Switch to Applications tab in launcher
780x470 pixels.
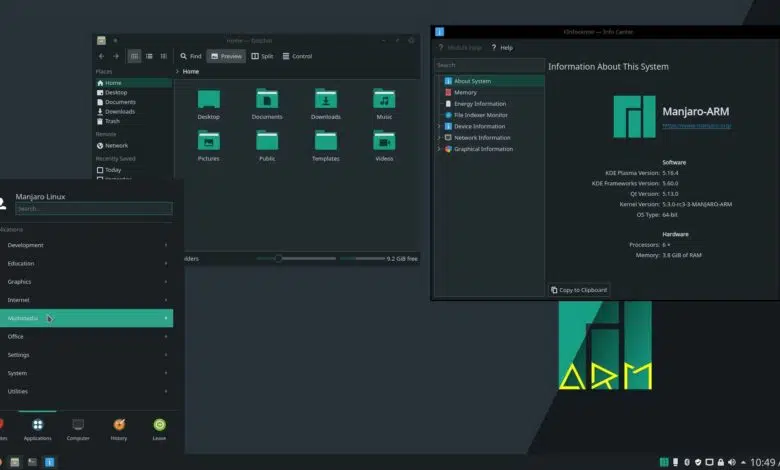[x=37, y=429]
